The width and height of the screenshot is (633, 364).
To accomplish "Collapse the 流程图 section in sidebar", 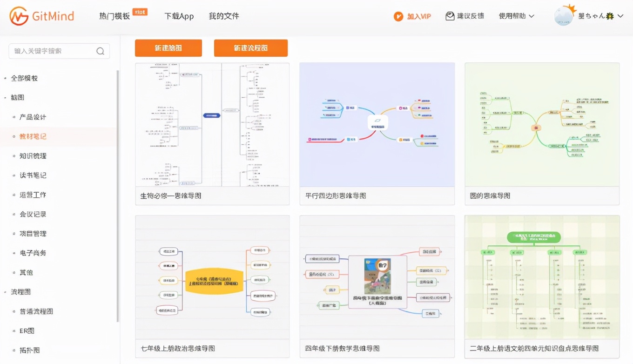I will 20,291.
